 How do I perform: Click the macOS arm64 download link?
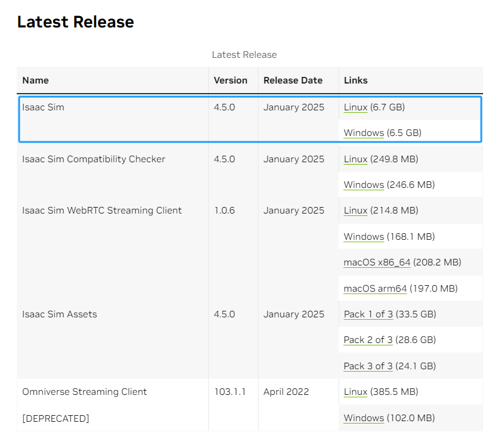[375, 288]
